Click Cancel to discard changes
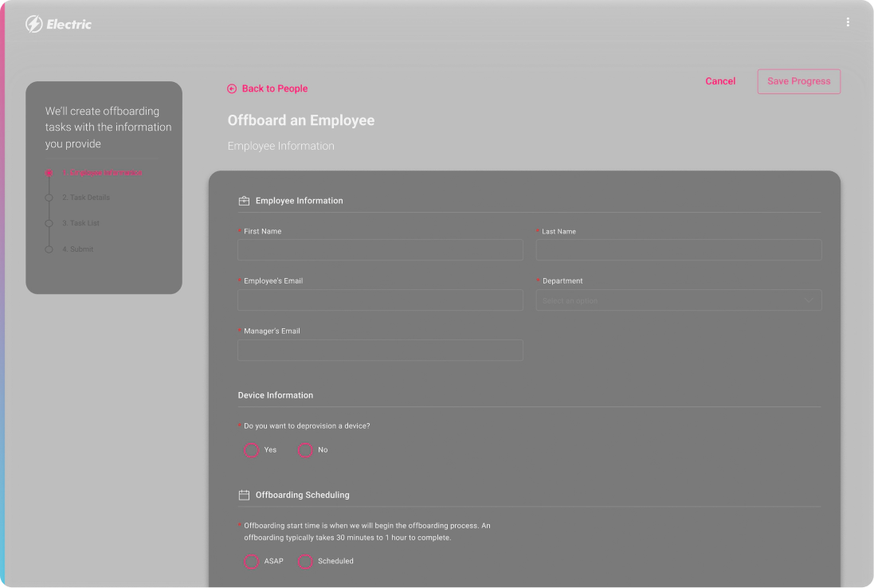 pos(720,81)
